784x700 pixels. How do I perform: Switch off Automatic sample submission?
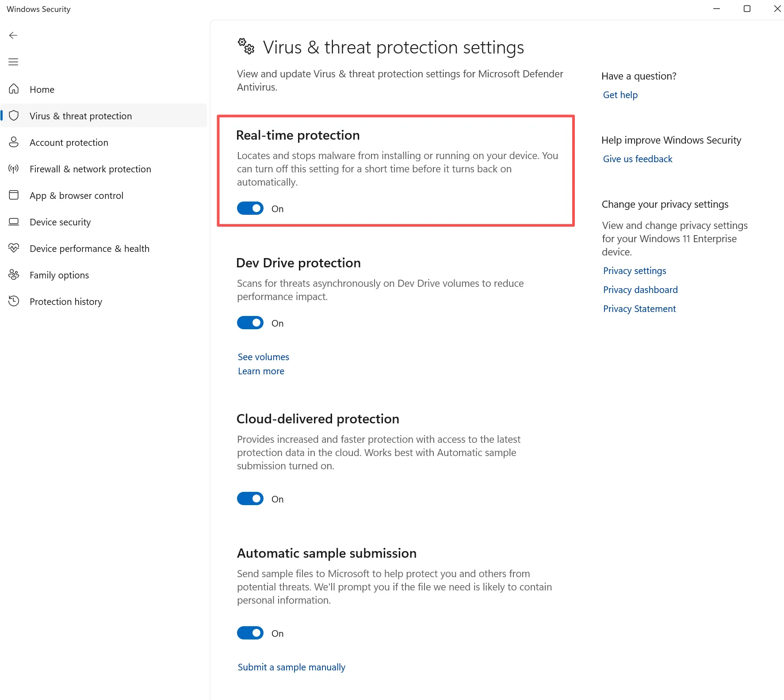click(x=250, y=633)
